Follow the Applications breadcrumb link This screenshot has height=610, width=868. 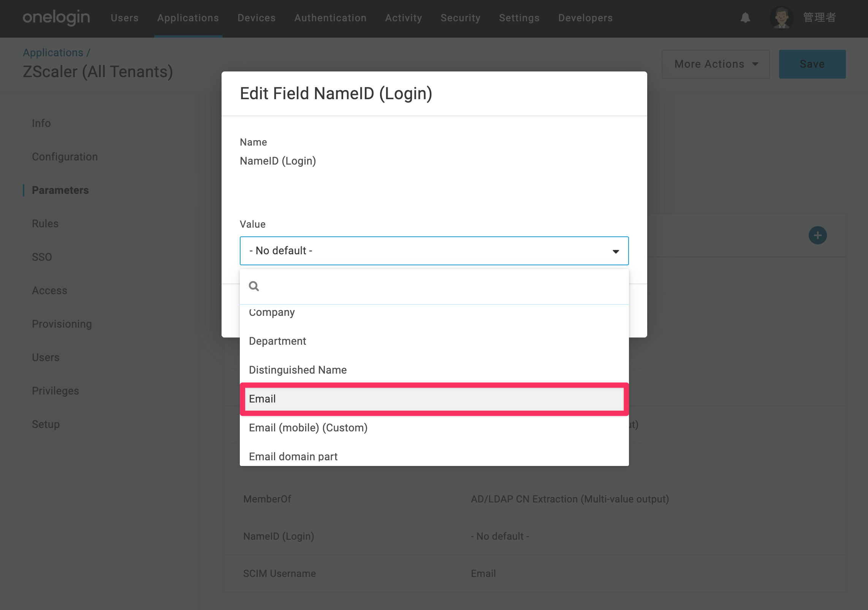click(53, 52)
